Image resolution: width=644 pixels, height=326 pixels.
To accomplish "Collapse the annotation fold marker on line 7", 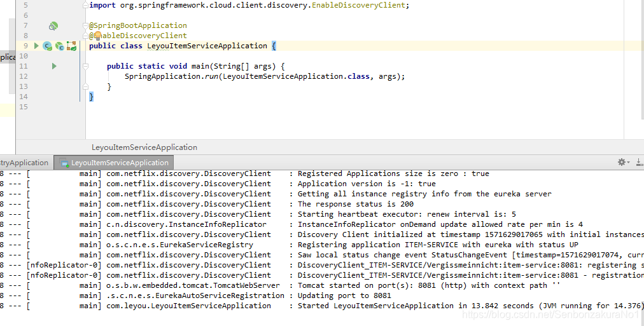I will tap(85, 25).
